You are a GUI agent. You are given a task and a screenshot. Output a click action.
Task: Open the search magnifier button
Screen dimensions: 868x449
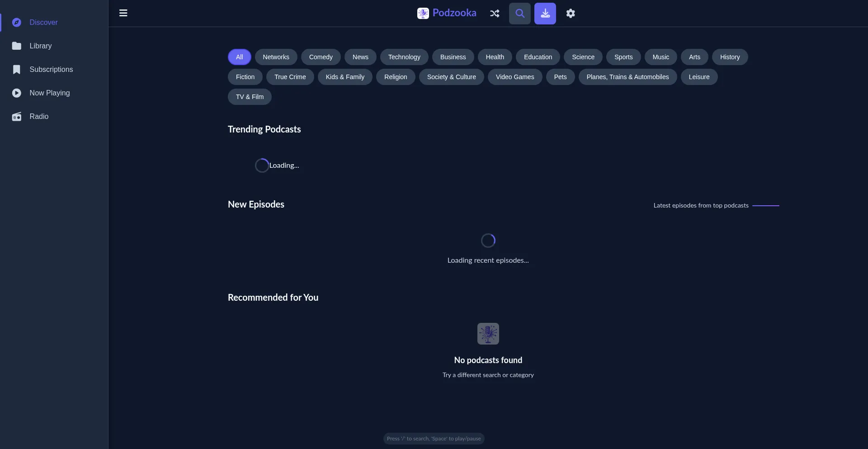pyautogui.click(x=520, y=14)
